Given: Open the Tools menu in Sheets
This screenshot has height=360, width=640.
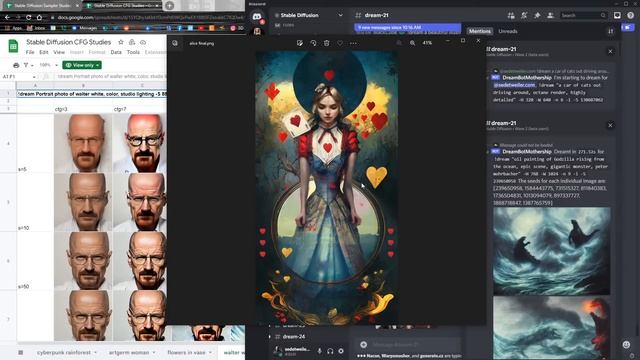Looking at the screenshot, I should click(x=133, y=52).
